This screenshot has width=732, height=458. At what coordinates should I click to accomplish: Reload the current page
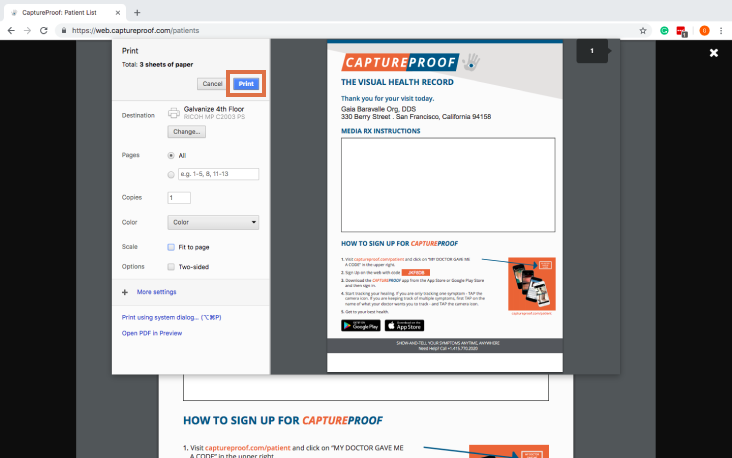point(44,30)
